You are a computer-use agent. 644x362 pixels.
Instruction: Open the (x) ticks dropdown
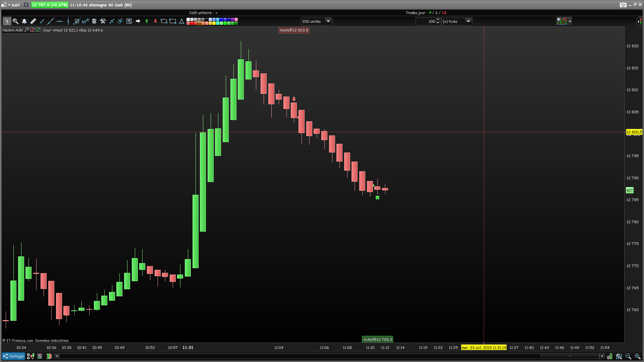[x=468, y=21]
